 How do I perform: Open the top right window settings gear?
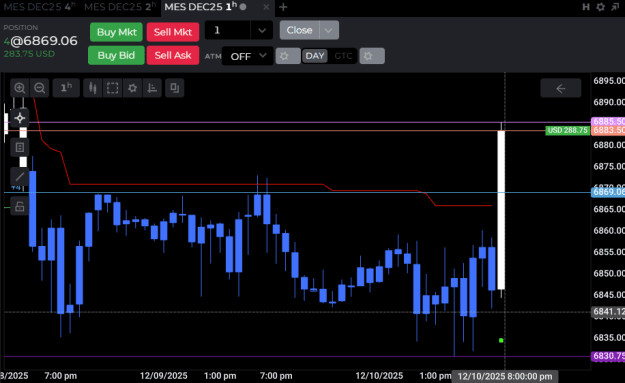click(600, 7)
